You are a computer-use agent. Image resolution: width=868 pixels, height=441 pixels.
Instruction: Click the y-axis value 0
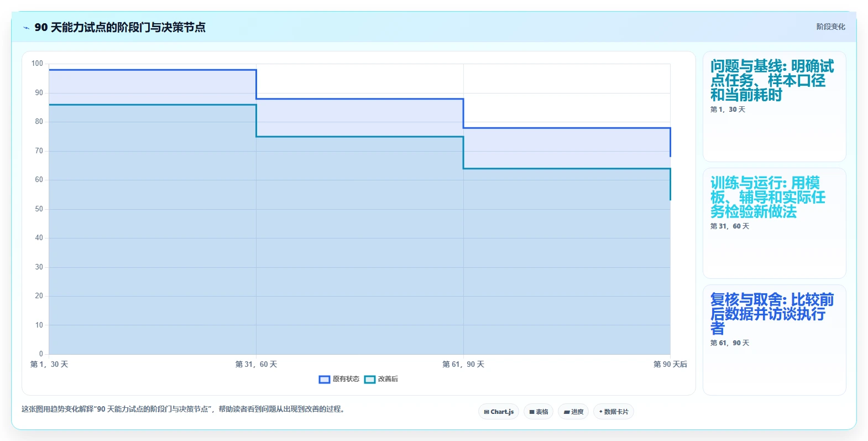[x=41, y=354]
